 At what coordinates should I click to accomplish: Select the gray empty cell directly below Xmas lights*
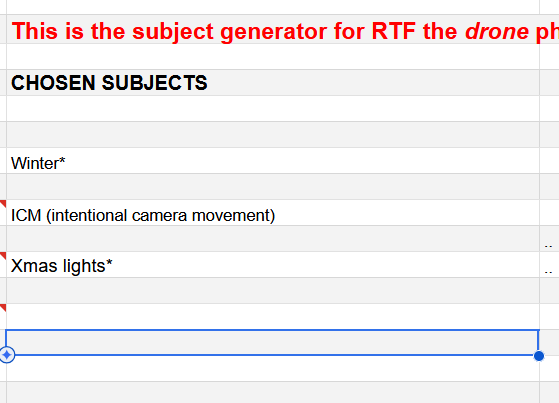click(273, 291)
